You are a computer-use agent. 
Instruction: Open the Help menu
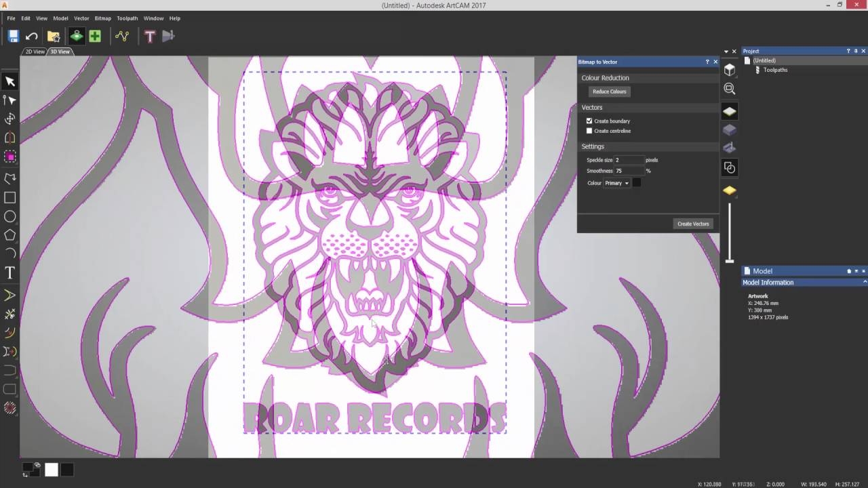175,18
